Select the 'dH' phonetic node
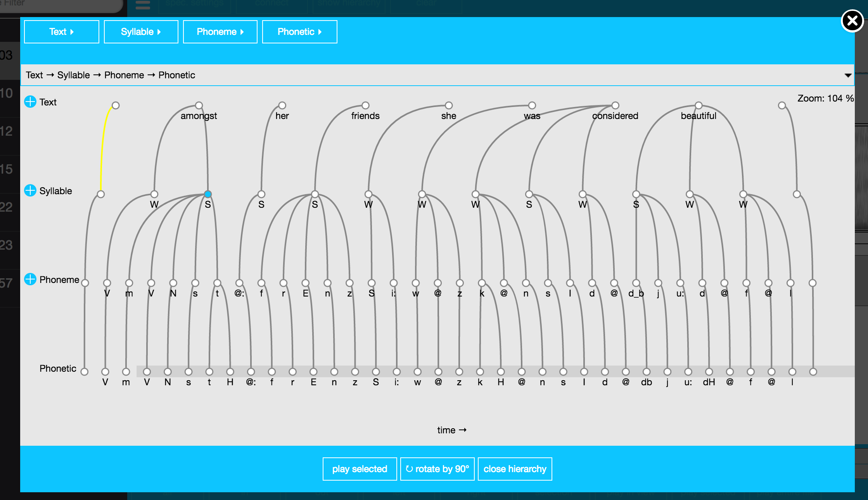This screenshot has width=868, height=500. tap(709, 372)
